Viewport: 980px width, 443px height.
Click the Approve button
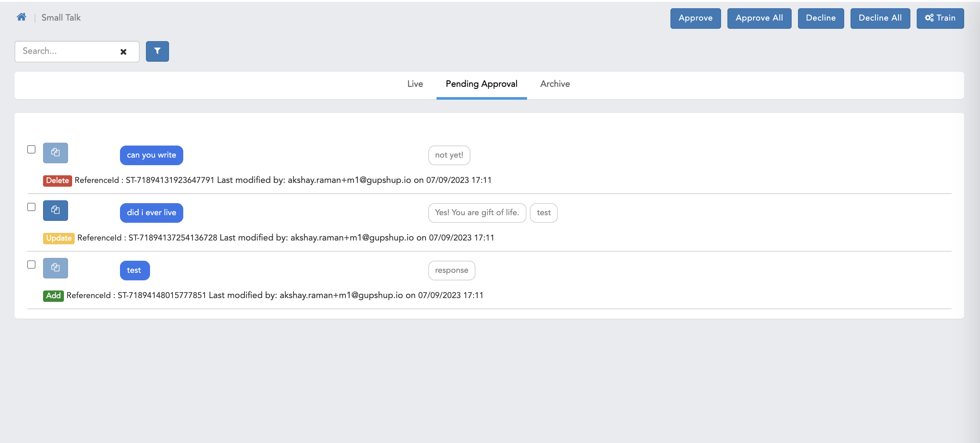coord(696,17)
